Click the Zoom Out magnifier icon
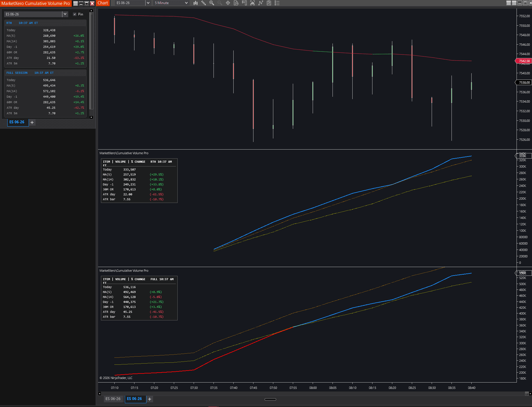Image resolution: width=532 pixels, height=407 pixels. (x=220, y=3)
